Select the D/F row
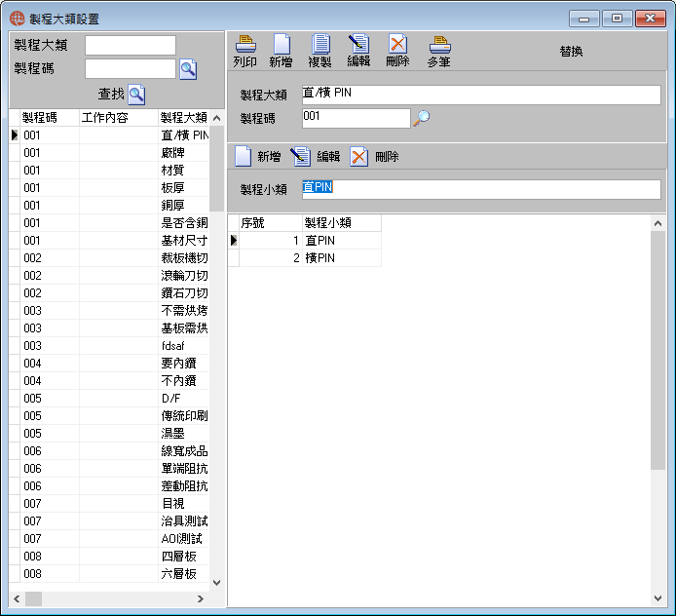Screen dimensions: 676x616 click(x=109, y=398)
